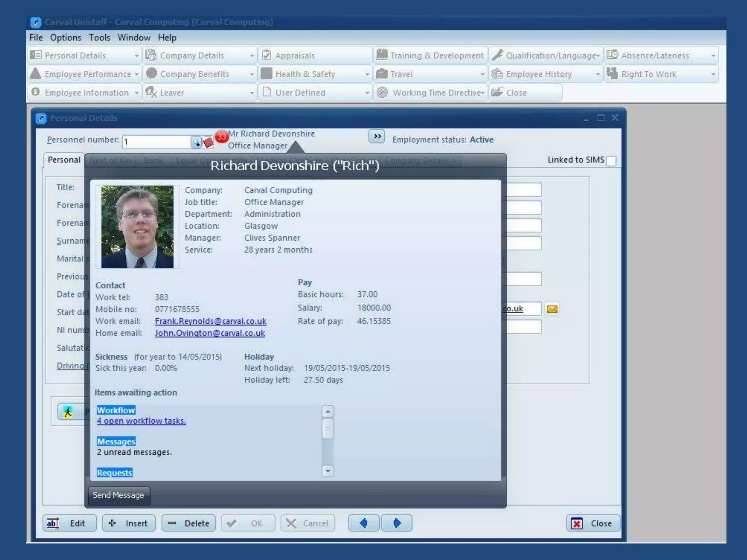
Task: Expand the Absence/Lateness dropdown arrow
Action: (713, 56)
